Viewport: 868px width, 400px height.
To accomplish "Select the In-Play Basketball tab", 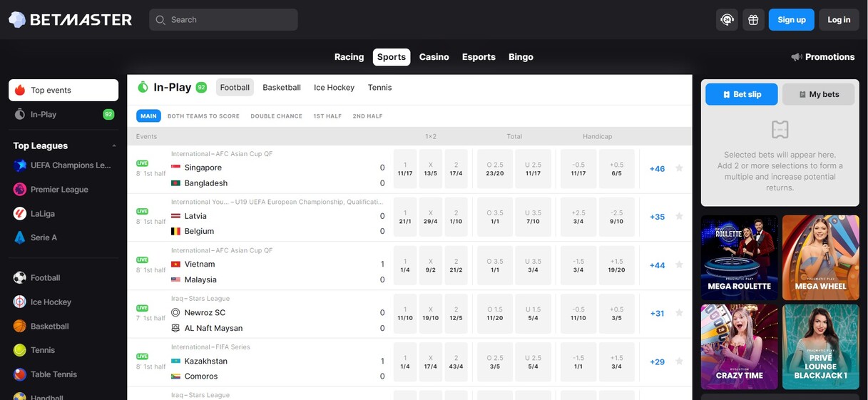I will 282,88.
